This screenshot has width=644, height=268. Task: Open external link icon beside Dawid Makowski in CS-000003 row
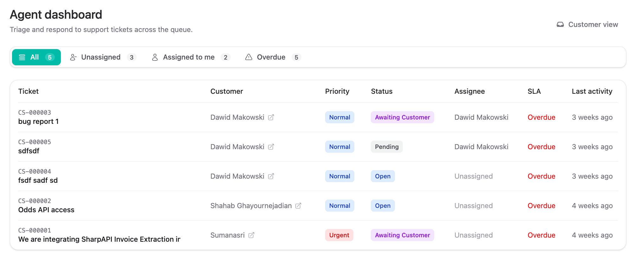(271, 118)
